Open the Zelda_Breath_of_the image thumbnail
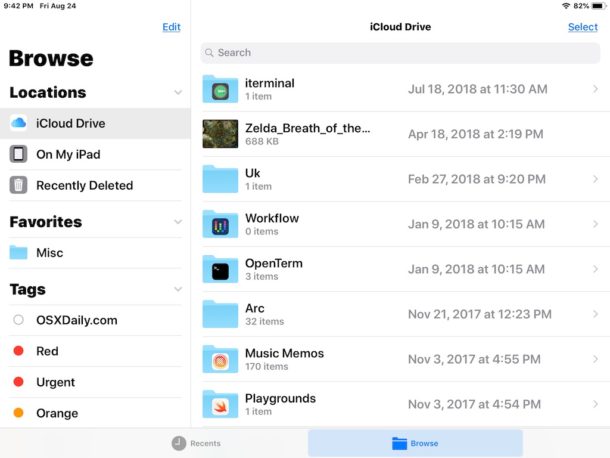The width and height of the screenshot is (610, 458). (220, 134)
